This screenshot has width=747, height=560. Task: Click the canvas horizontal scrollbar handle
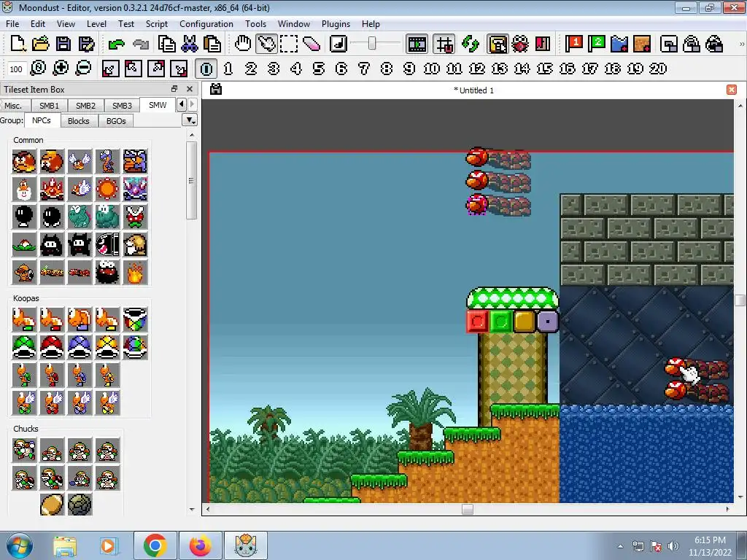coord(468,509)
